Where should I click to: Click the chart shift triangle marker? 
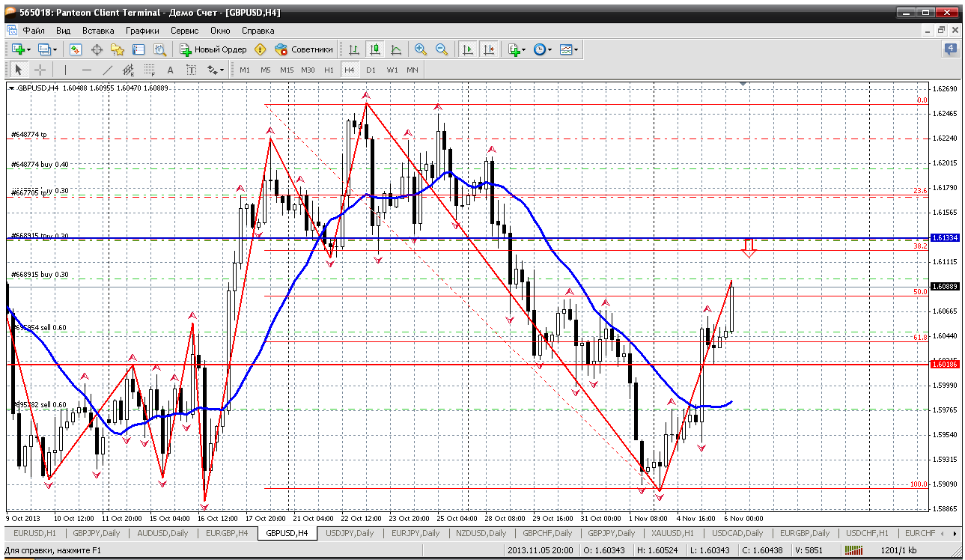click(743, 84)
